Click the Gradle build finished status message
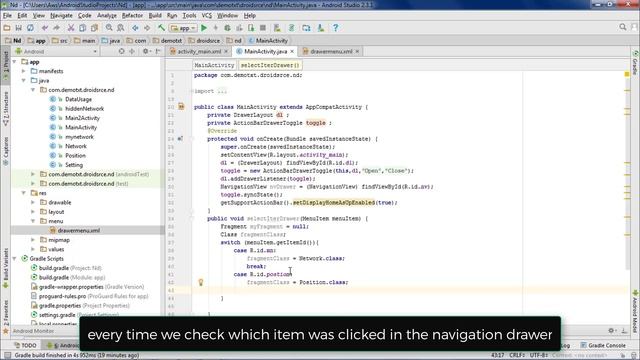This screenshot has height=360, width=640. click(x=77, y=355)
